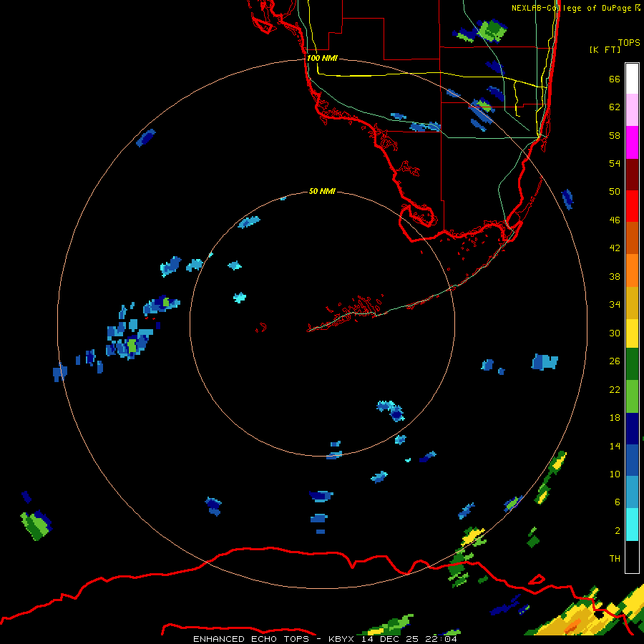Image resolution: width=644 pixels, height=644 pixels.
Task: Select the bright red legend swatch
Action: pos(632,206)
